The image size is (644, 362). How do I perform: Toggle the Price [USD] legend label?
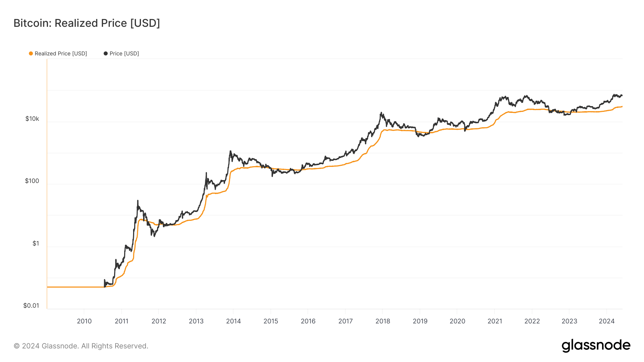(124, 54)
